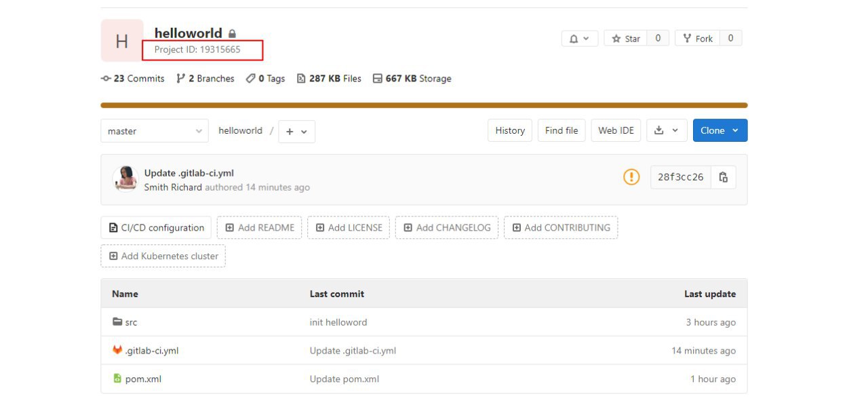This screenshot has width=868, height=420.
Task: Click the Last update column header
Action: [x=710, y=294]
